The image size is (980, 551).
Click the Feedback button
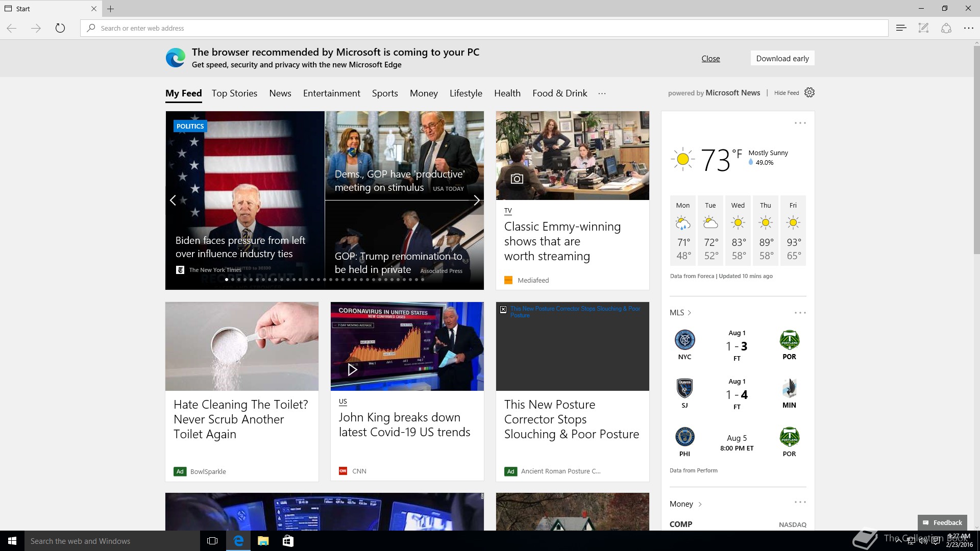pyautogui.click(x=942, y=522)
